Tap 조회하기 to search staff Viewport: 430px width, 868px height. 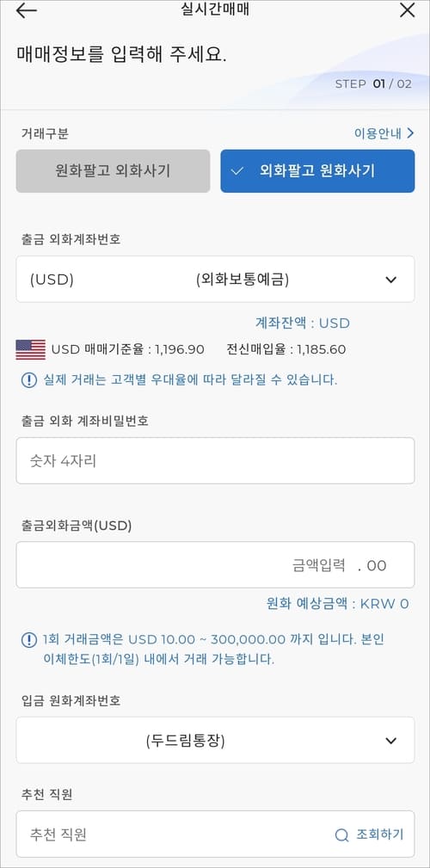click(x=379, y=834)
